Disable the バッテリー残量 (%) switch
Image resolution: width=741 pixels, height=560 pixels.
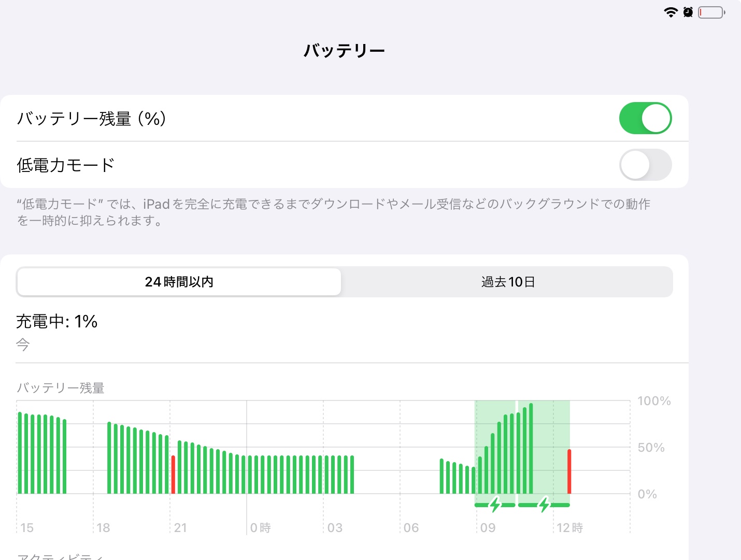pos(645,118)
